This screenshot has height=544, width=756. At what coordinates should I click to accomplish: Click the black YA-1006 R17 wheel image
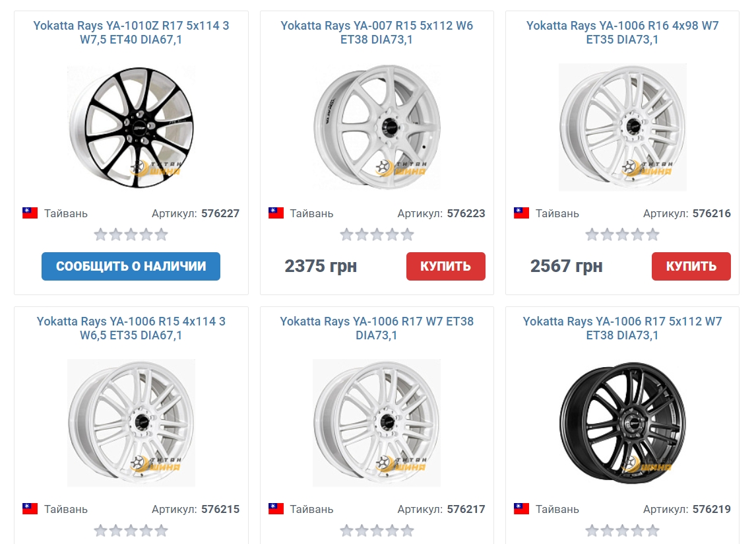click(x=623, y=423)
